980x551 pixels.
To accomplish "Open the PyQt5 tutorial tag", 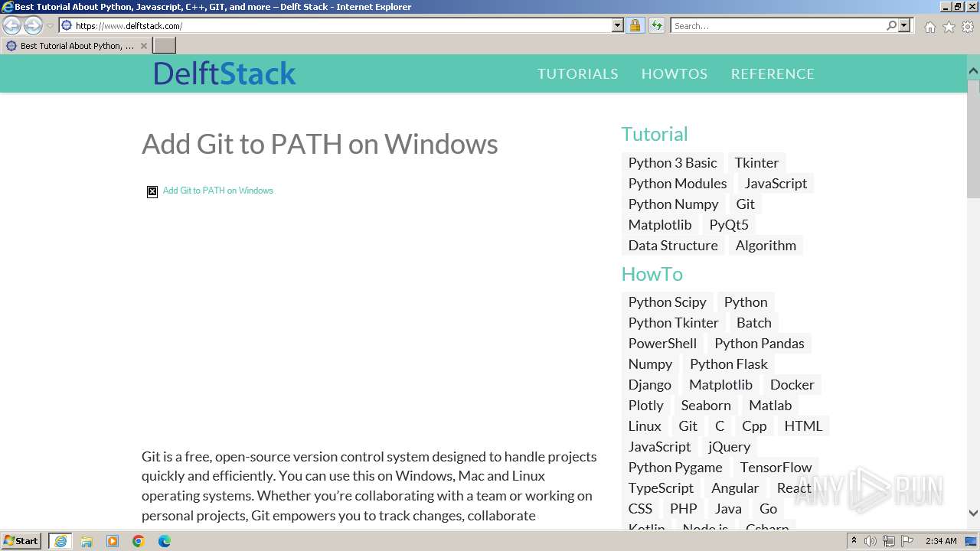I will click(x=729, y=224).
